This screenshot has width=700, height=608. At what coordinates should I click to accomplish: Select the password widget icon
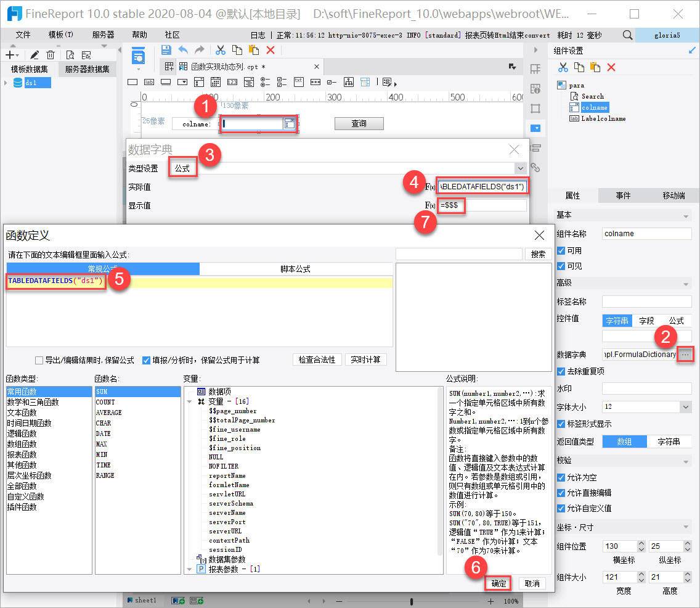pyautogui.click(x=315, y=82)
